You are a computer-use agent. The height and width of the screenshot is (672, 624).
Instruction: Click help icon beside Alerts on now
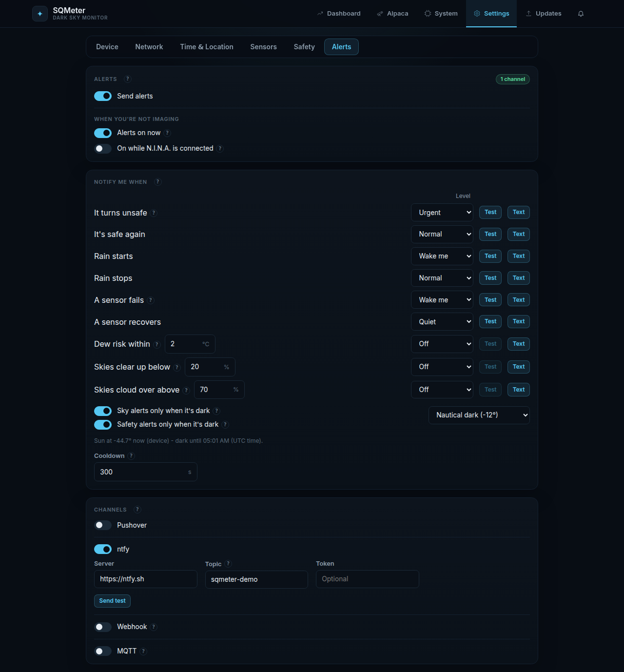click(167, 133)
